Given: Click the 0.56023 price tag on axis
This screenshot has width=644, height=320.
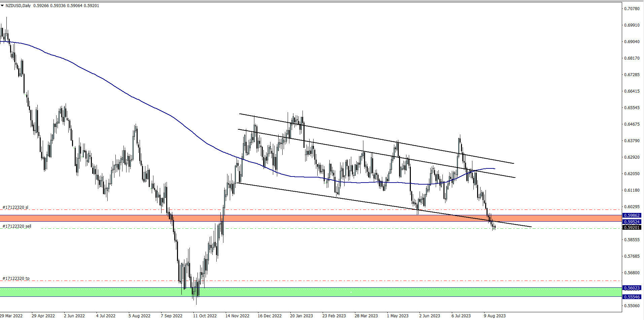Looking at the screenshot, I should [632, 288].
